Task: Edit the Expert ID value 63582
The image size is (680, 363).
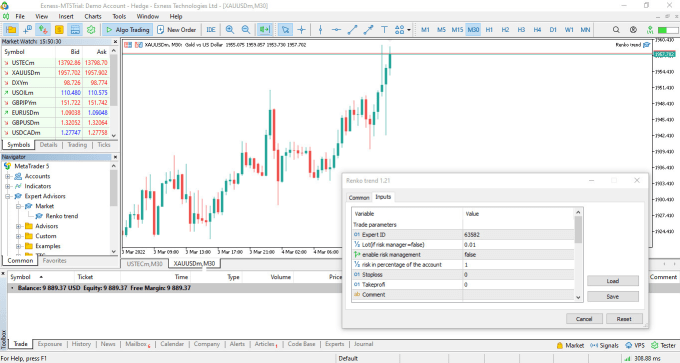Action: click(x=519, y=235)
